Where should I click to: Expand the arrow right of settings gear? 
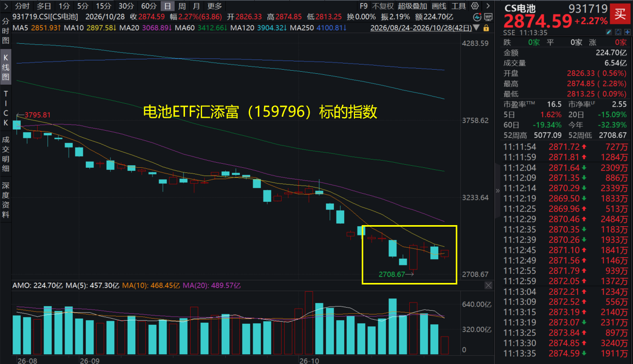click(x=488, y=6)
